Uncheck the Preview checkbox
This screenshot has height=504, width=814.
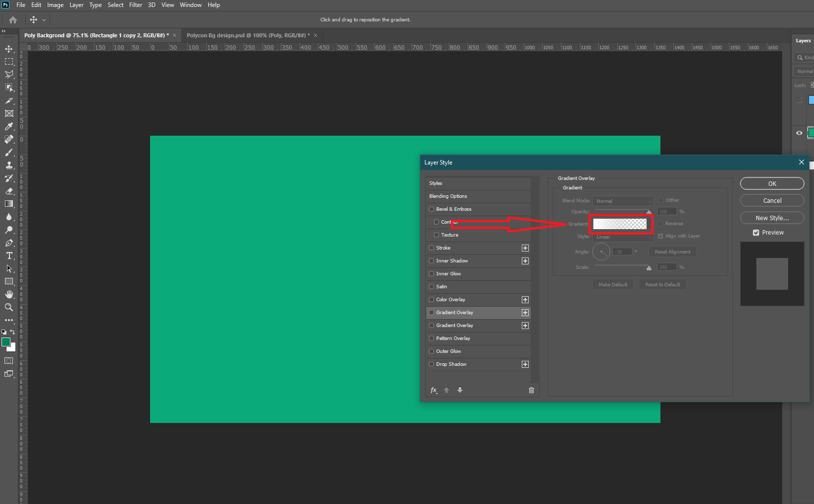(x=756, y=233)
